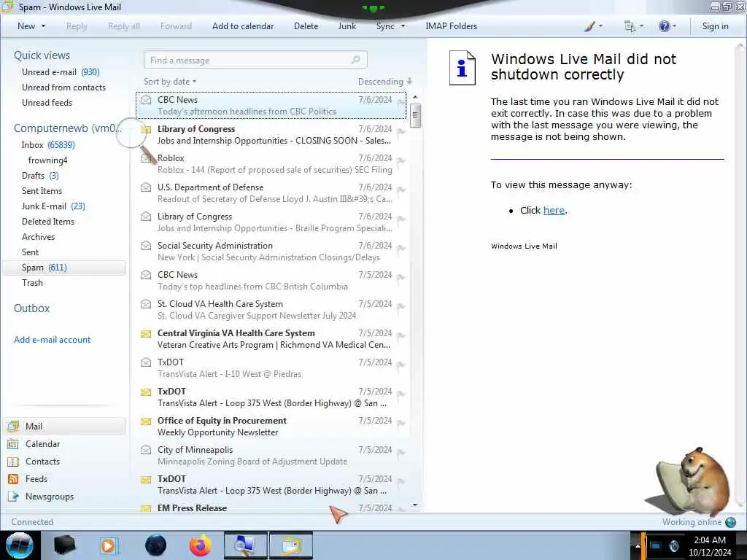
Task: Open the Outbox section
Action: tap(31, 308)
